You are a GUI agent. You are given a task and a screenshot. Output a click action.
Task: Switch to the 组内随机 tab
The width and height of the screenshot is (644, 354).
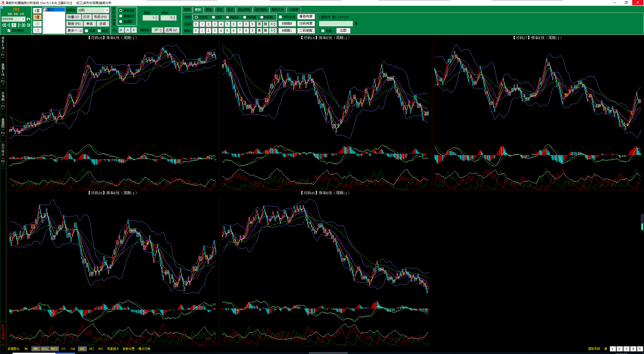[261, 10]
